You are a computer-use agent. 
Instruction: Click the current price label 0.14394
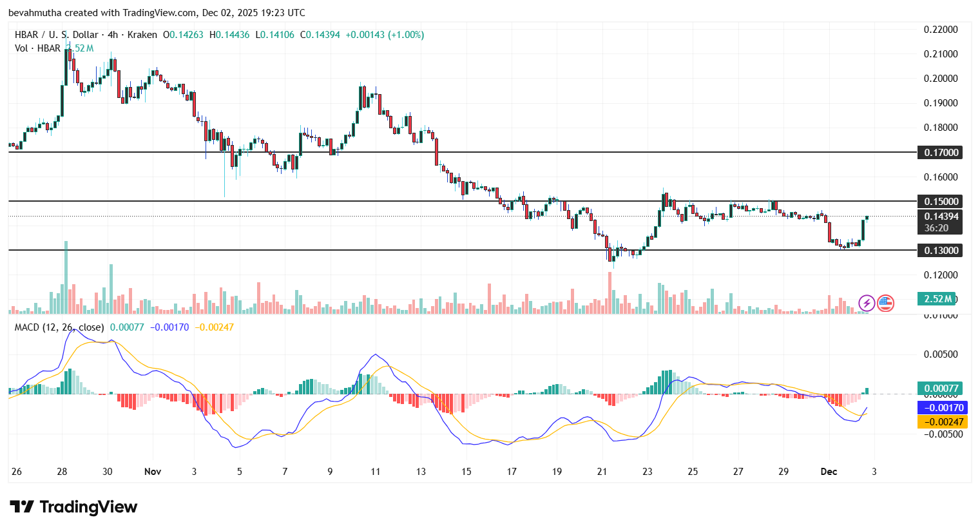(941, 217)
